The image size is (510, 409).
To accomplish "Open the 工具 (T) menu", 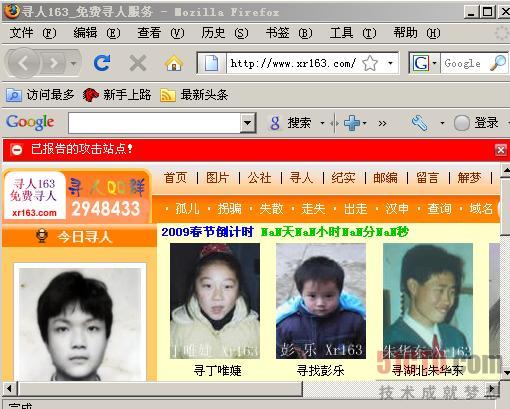I will 353,33.
